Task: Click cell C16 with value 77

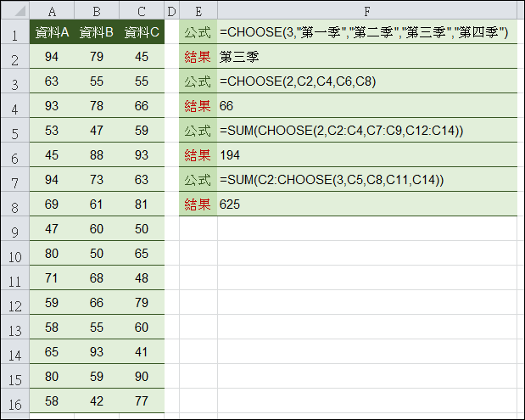Action: (x=142, y=400)
